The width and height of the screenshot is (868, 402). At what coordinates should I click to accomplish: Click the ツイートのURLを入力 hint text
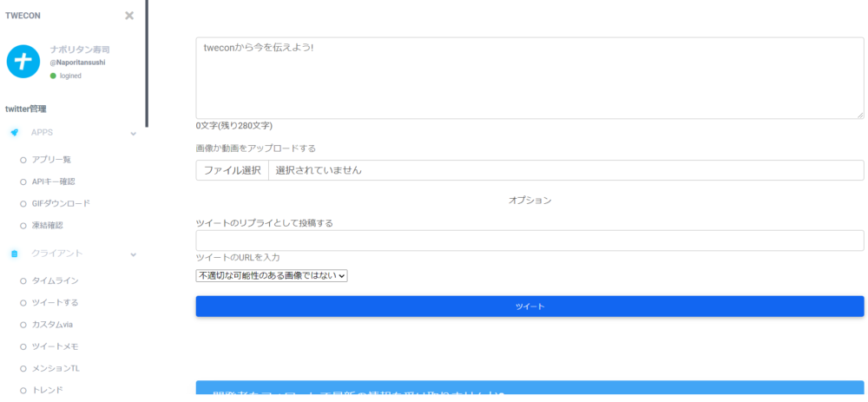[238, 258]
